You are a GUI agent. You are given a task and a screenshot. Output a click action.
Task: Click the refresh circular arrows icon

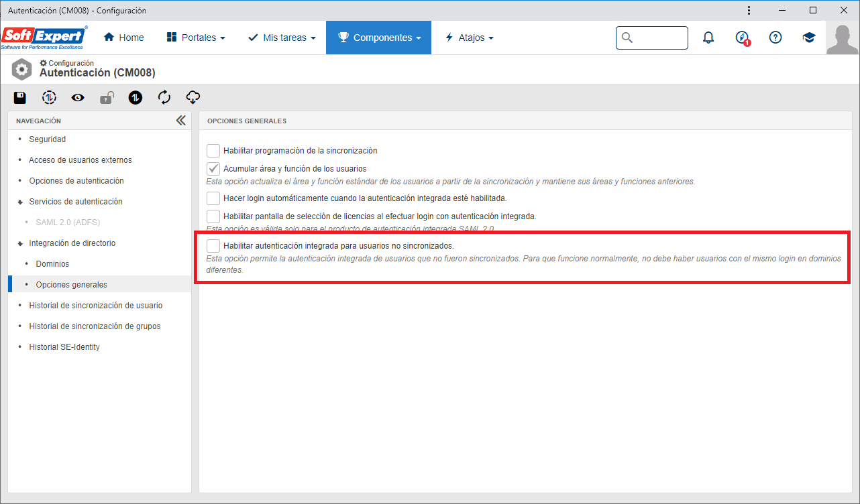(164, 98)
